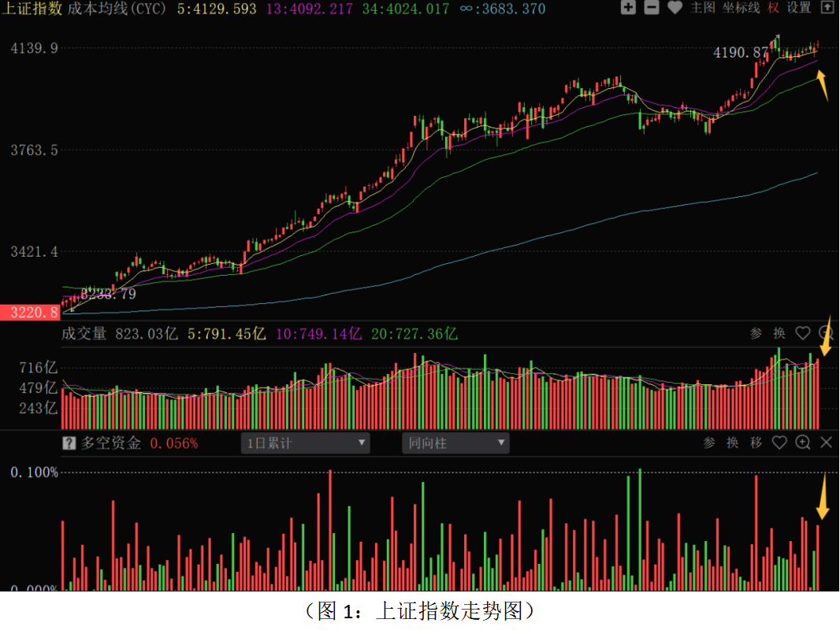Open 设置 settings in chart header

[x=798, y=8]
